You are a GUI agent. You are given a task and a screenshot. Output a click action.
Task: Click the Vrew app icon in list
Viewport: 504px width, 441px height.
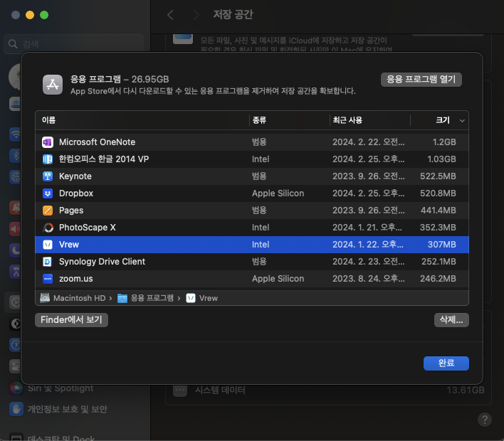[x=48, y=245]
